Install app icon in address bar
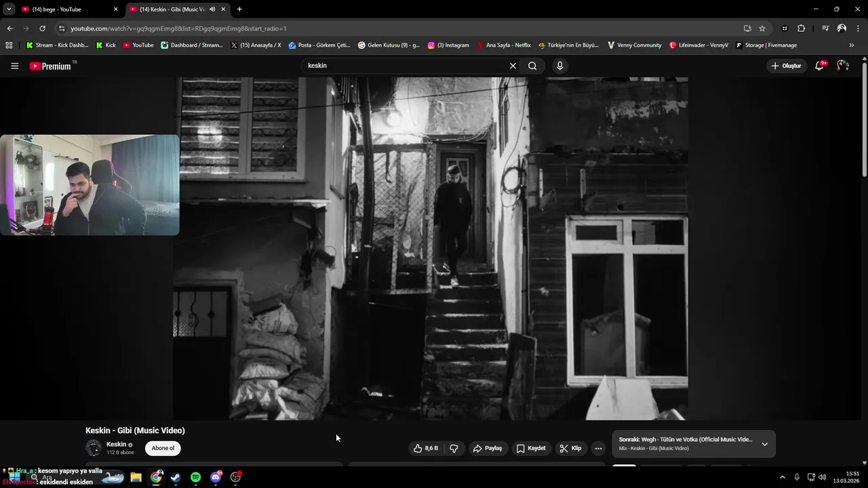This screenshot has width=868, height=488. [x=747, y=28]
